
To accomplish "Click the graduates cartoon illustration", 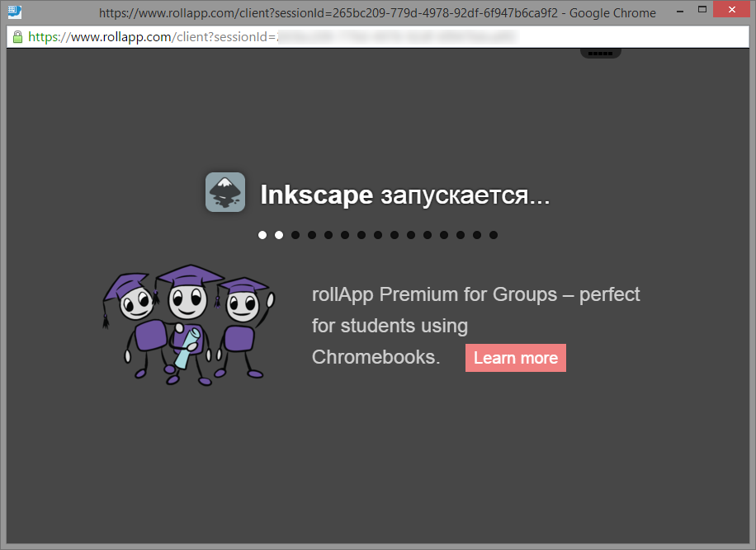I will pos(188,325).
